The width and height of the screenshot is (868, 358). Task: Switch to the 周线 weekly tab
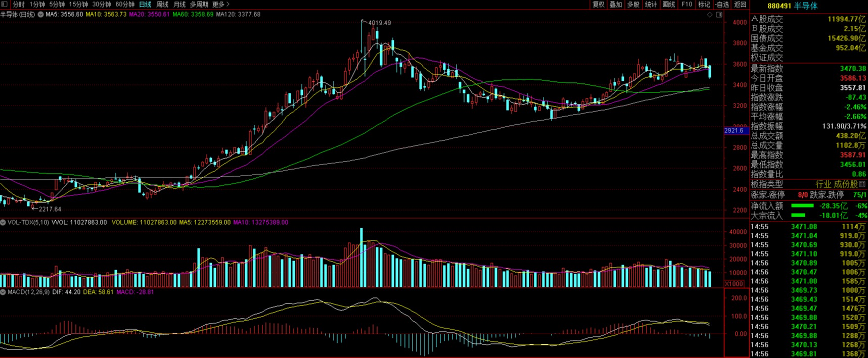162,5
